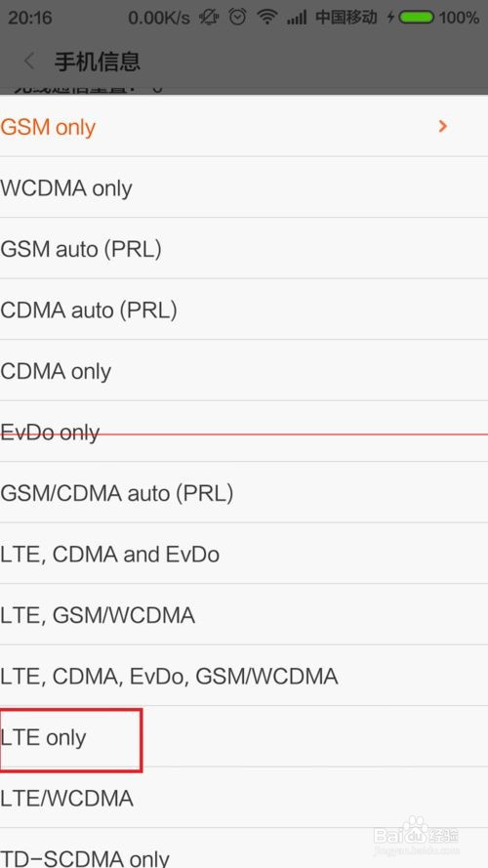Choose LTE, CDMA and EvDo
Screen dimensions: 488x868
[x=244, y=553]
